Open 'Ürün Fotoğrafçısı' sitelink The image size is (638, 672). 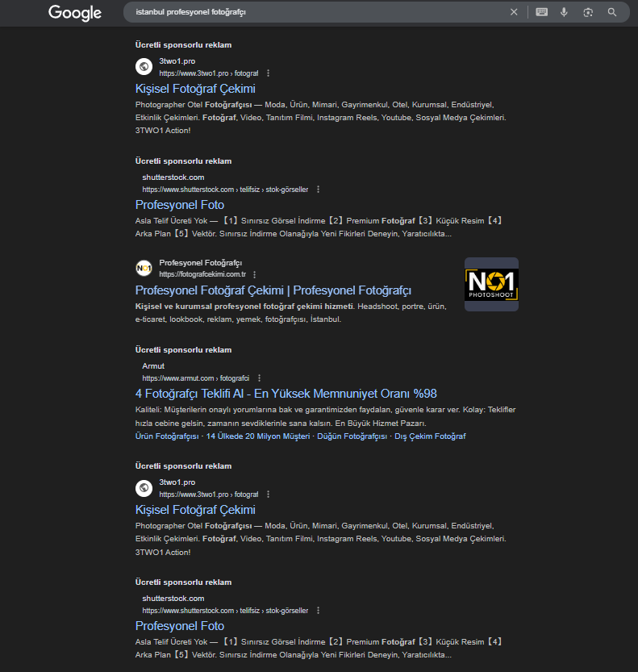coord(167,436)
